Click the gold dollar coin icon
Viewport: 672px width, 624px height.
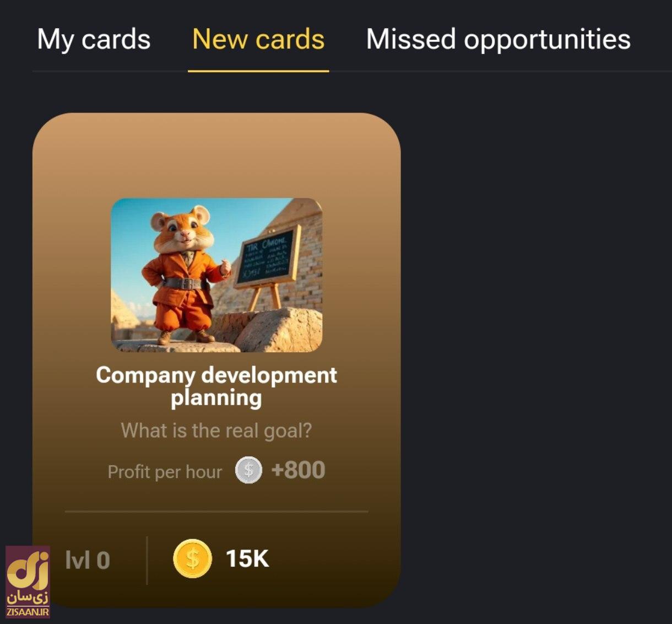[x=192, y=558]
